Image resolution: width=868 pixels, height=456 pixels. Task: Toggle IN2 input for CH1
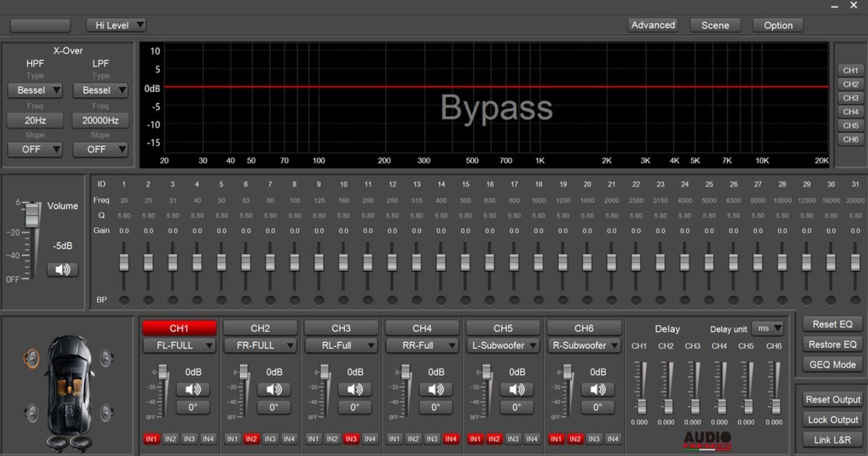click(x=170, y=439)
